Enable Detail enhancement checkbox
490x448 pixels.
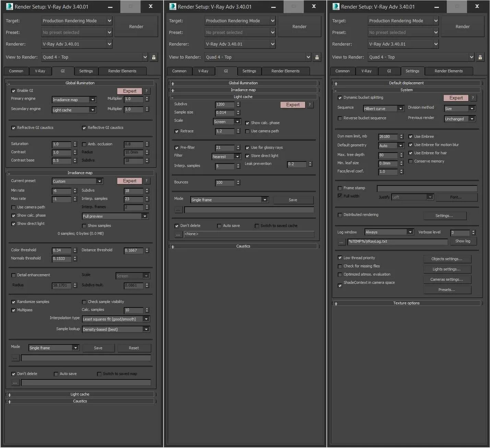click(x=13, y=275)
